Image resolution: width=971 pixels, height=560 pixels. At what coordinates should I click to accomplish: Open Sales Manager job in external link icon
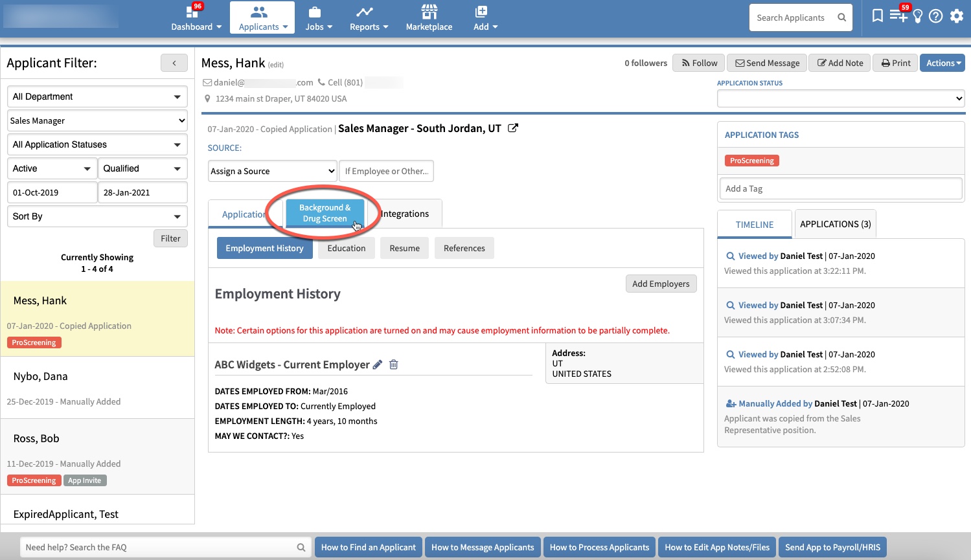click(512, 128)
